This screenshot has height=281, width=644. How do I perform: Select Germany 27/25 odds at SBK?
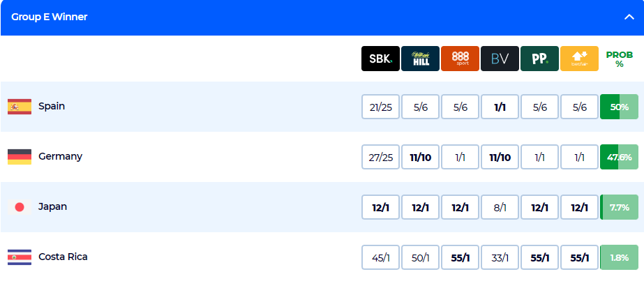click(381, 158)
